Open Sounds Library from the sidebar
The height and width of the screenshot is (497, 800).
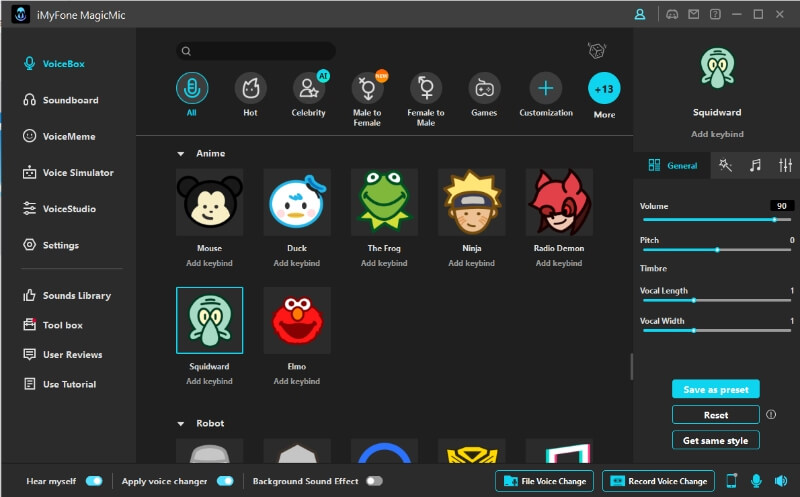(67, 295)
